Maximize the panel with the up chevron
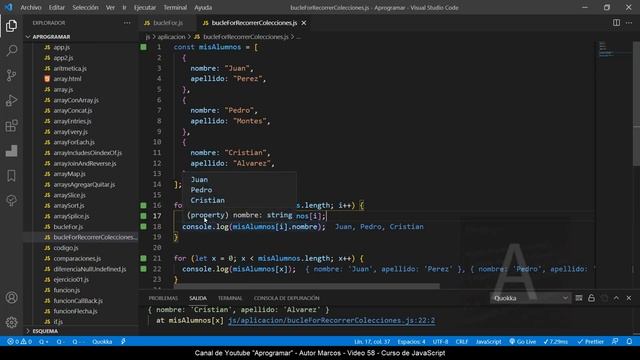Screen dimensions: 640x360 (x=616, y=298)
